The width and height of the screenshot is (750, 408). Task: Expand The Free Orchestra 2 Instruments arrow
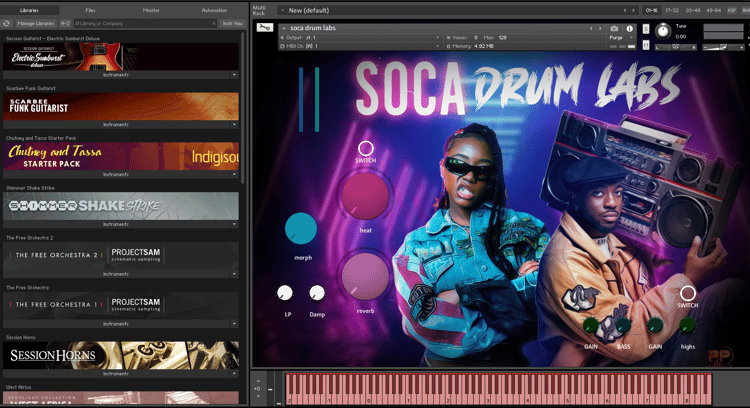(234, 274)
